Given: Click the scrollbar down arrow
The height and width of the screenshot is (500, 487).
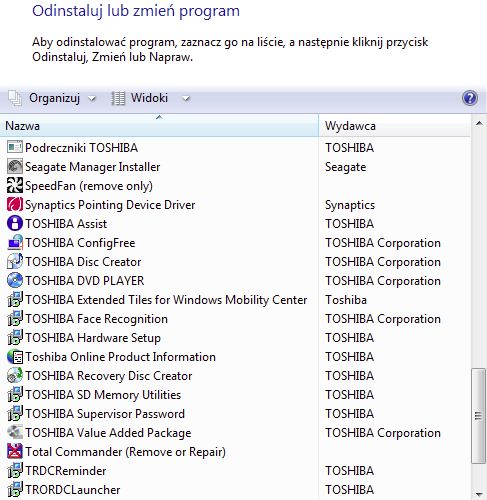Looking at the screenshot, I should pyautogui.click(x=479, y=494).
